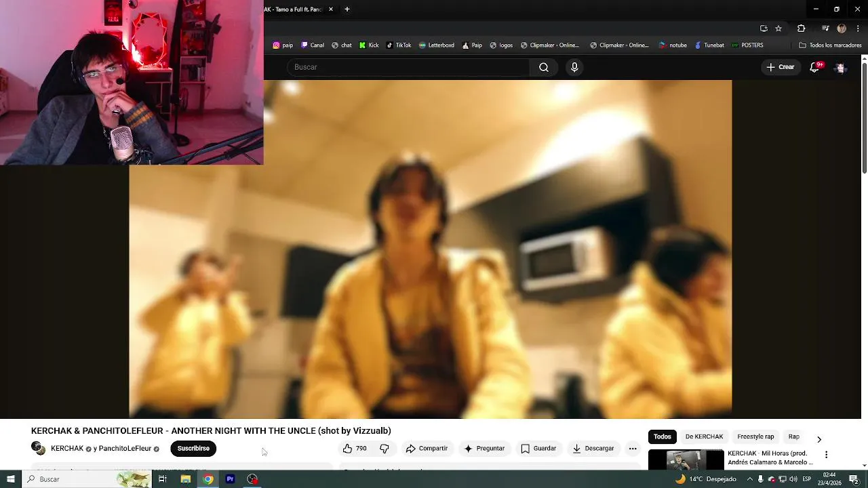The width and height of the screenshot is (868, 488).
Task: Open the weather widget showing 14°C Despejado
Action: pyautogui.click(x=705, y=479)
